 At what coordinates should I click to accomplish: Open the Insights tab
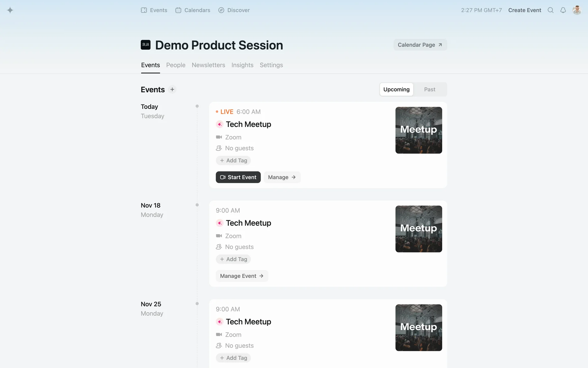pos(242,65)
